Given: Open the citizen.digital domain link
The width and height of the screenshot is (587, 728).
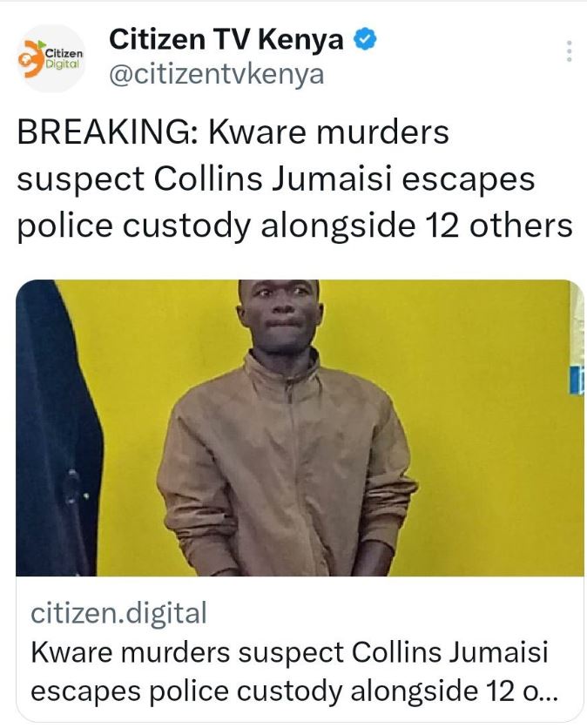Looking at the screenshot, I should pyautogui.click(x=118, y=613).
